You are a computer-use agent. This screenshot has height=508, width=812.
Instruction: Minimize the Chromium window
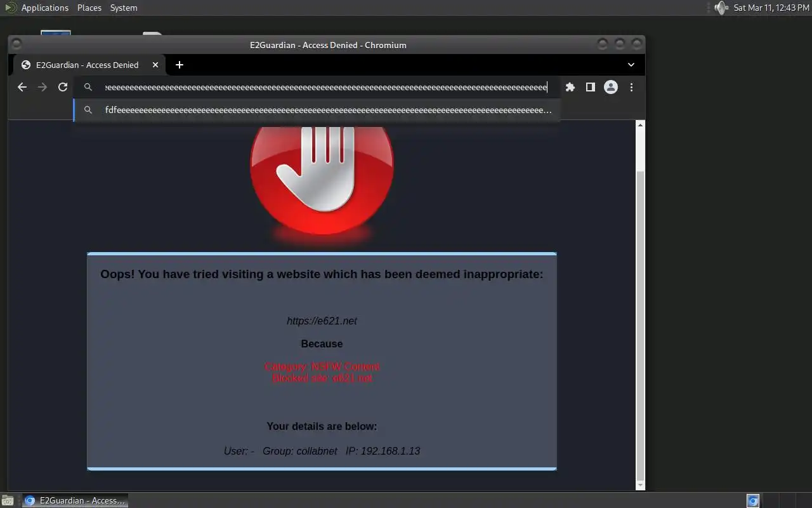tap(603, 44)
